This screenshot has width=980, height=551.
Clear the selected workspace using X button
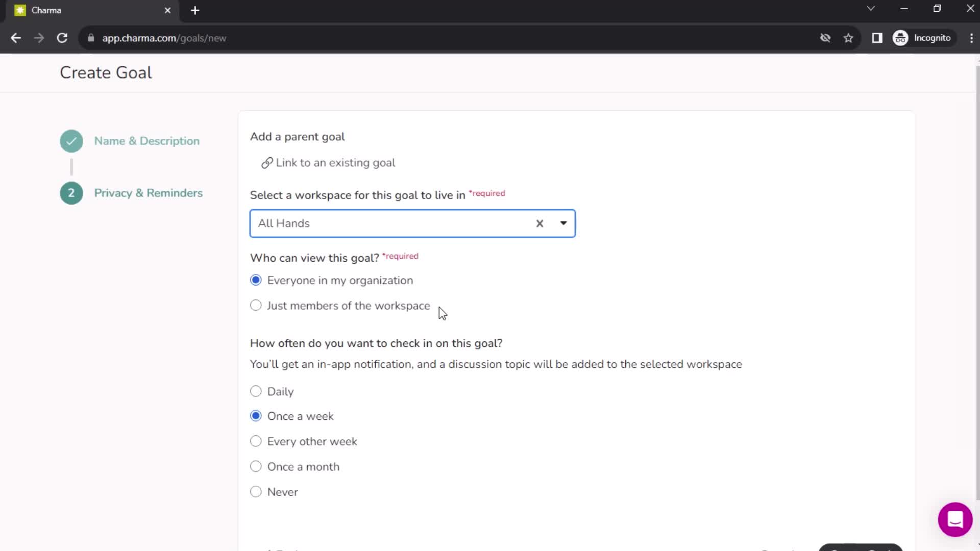(x=540, y=223)
